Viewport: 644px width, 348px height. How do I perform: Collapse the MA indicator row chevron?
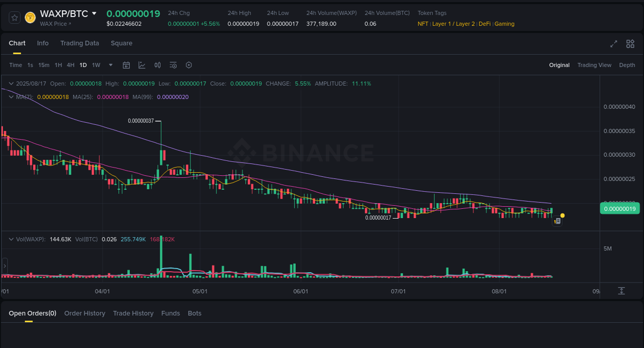pos(10,96)
